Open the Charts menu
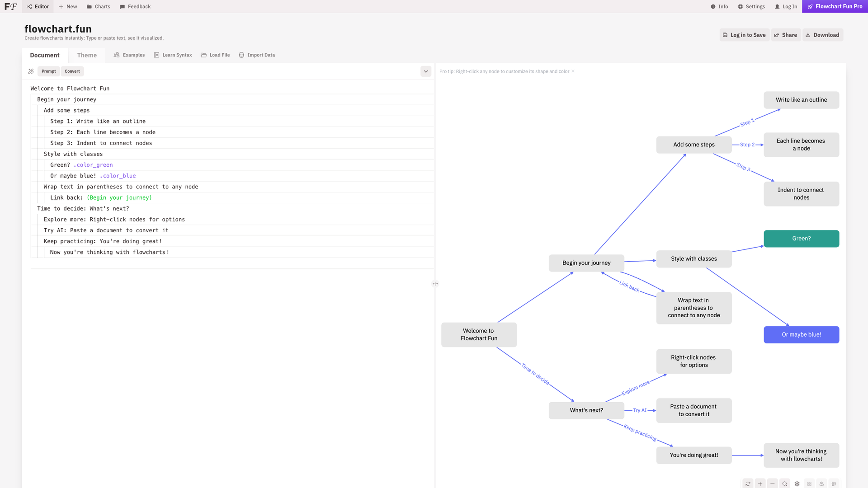 pyautogui.click(x=98, y=6)
